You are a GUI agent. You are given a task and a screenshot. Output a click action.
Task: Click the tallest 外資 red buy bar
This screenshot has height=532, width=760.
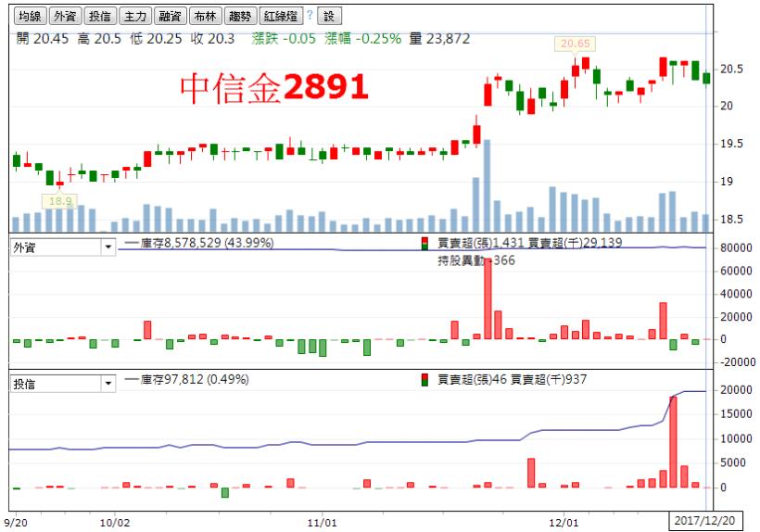[488, 299]
